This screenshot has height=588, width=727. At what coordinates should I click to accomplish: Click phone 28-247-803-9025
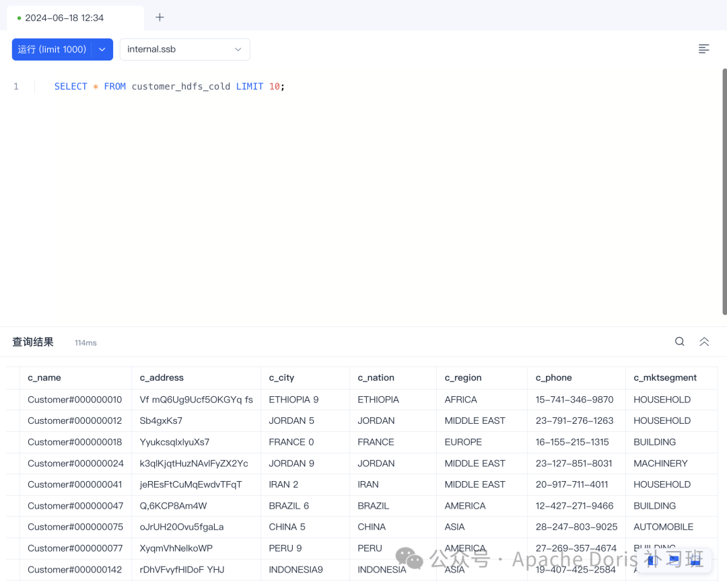click(576, 527)
